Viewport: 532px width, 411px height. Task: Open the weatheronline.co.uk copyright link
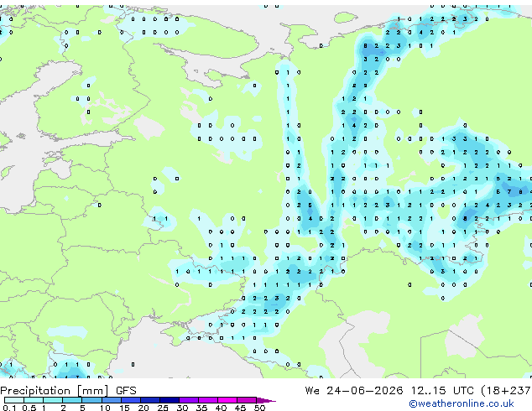(462, 403)
